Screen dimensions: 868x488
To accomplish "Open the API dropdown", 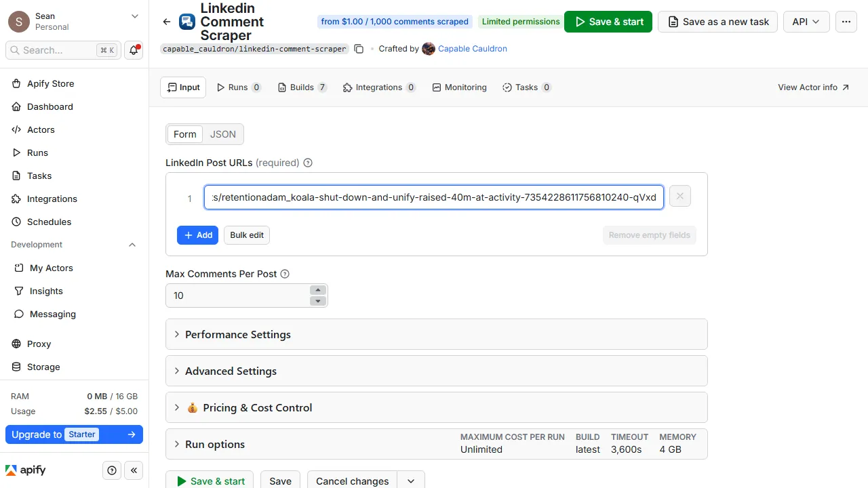I will pos(806,22).
